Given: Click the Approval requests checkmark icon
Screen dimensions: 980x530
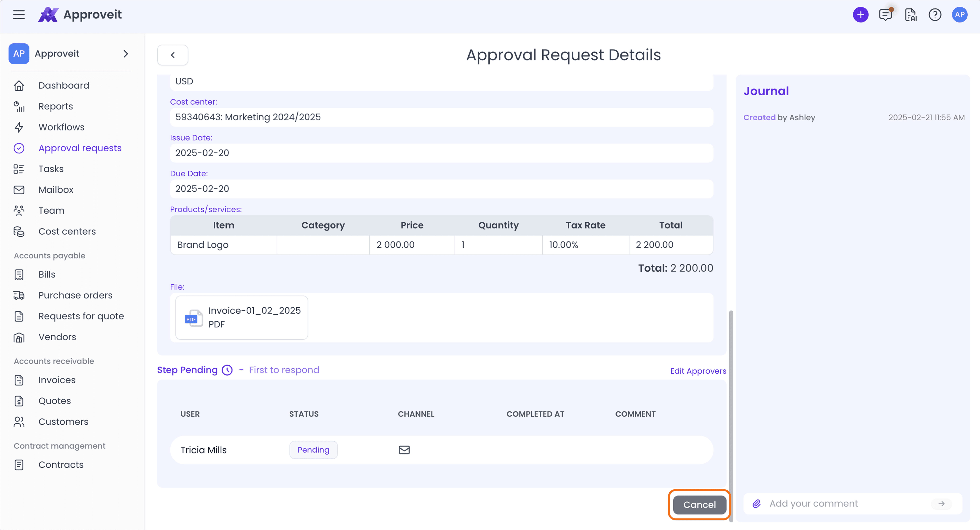Looking at the screenshot, I should point(19,148).
